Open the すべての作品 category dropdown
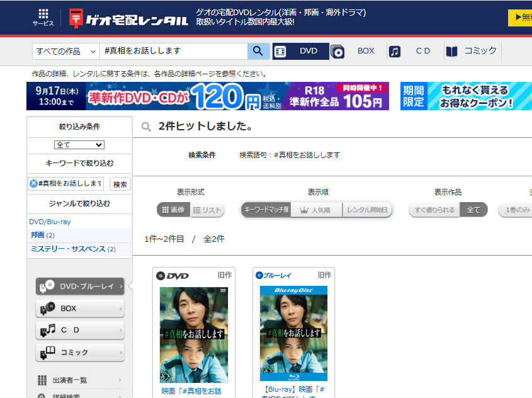Screen dimensions: 532x398 (66, 51)
